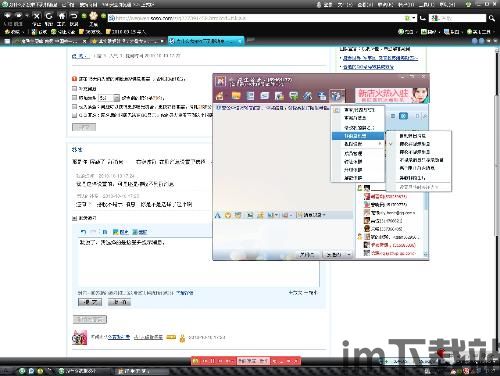Click the eighth icon in the chat window toolbar
This screenshot has height=376, width=500.
[x=322, y=96]
